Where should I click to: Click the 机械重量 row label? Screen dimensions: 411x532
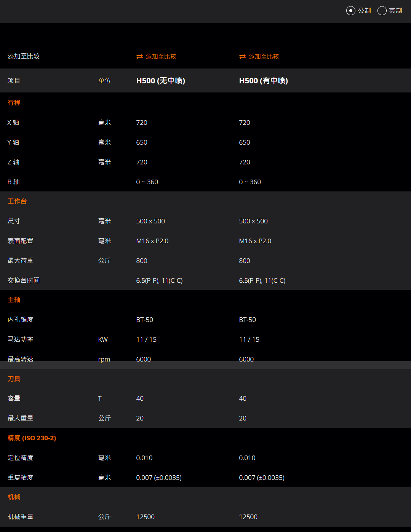point(21,517)
